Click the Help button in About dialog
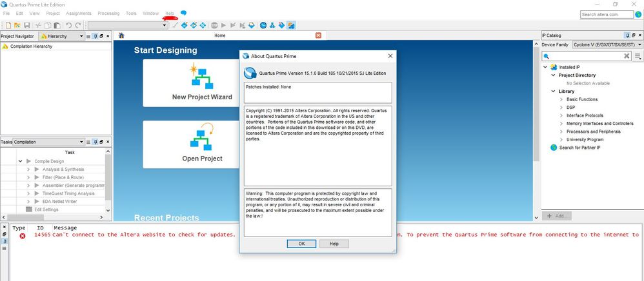 pos(334,244)
